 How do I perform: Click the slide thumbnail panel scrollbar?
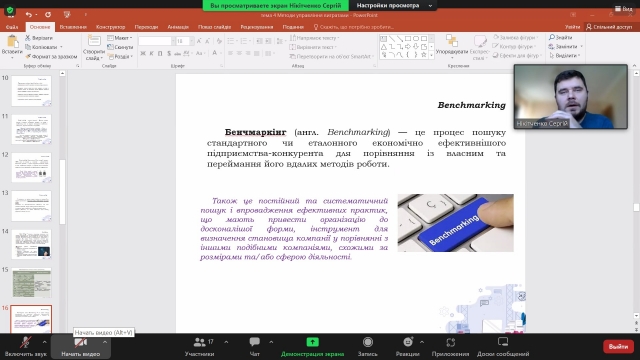pos(62,192)
